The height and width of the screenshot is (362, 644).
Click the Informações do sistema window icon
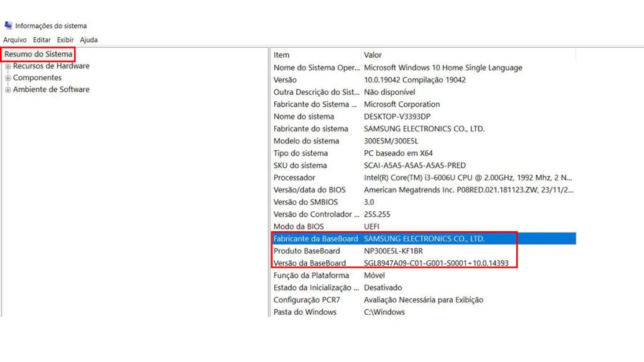pyautogui.click(x=8, y=25)
